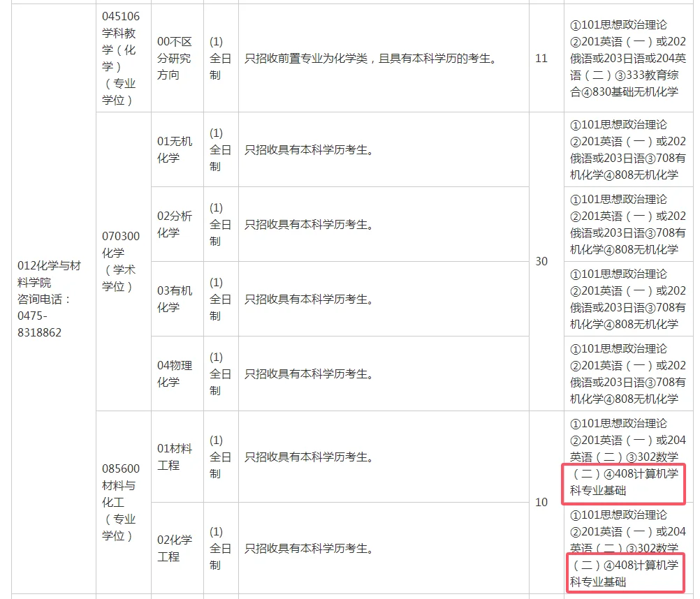Select the 085600 材料与化工 program cell

coord(123,503)
